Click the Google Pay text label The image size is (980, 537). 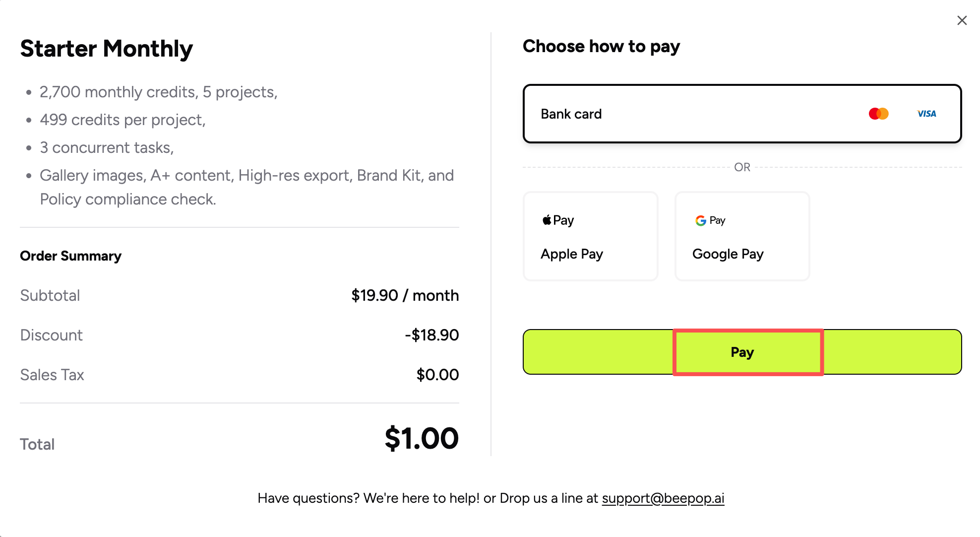tap(728, 254)
